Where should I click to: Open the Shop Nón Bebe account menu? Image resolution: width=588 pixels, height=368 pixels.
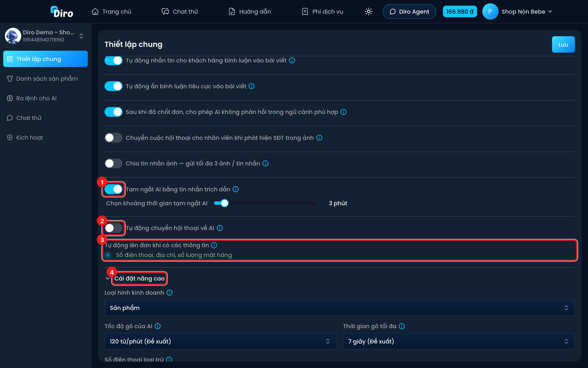527,11
